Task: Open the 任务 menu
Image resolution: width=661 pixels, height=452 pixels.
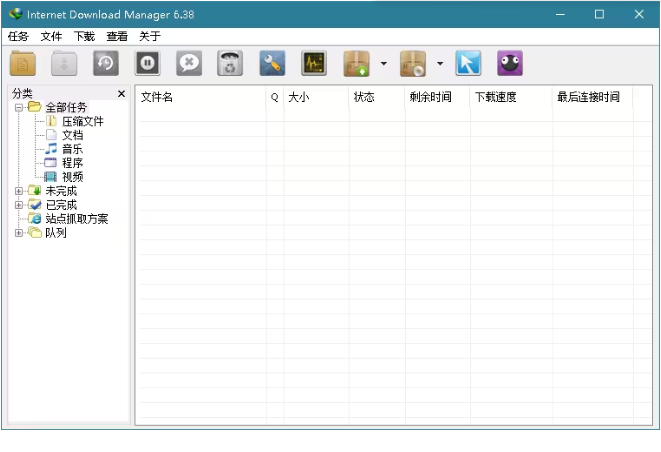Action: point(18,36)
